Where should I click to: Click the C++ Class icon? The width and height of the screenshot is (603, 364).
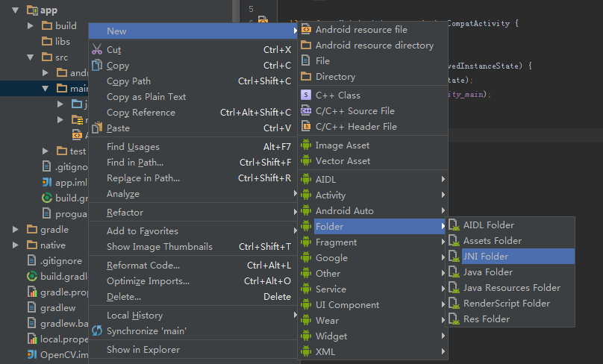305,95
